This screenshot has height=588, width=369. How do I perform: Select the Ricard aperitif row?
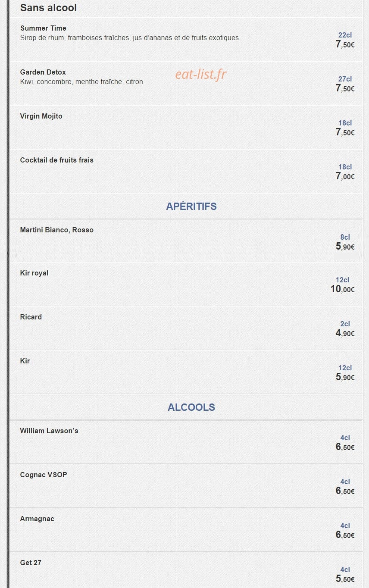[x=186, y=328]
